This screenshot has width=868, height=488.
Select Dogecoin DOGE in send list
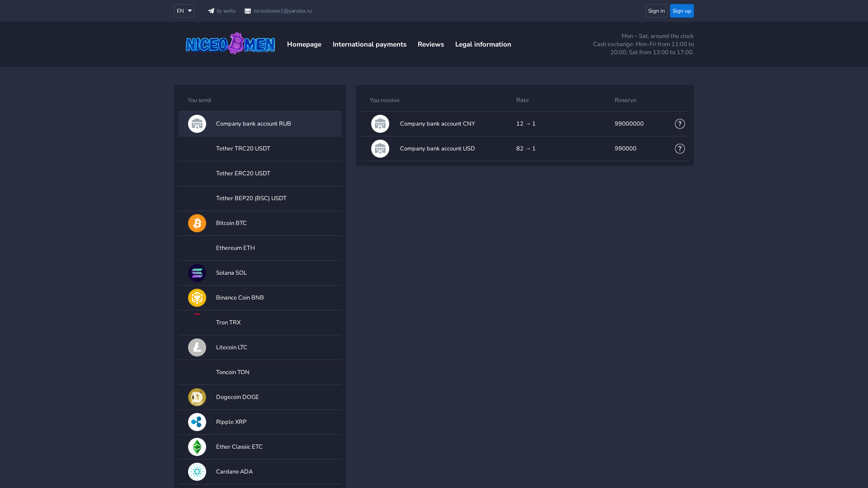coord(260,397)
